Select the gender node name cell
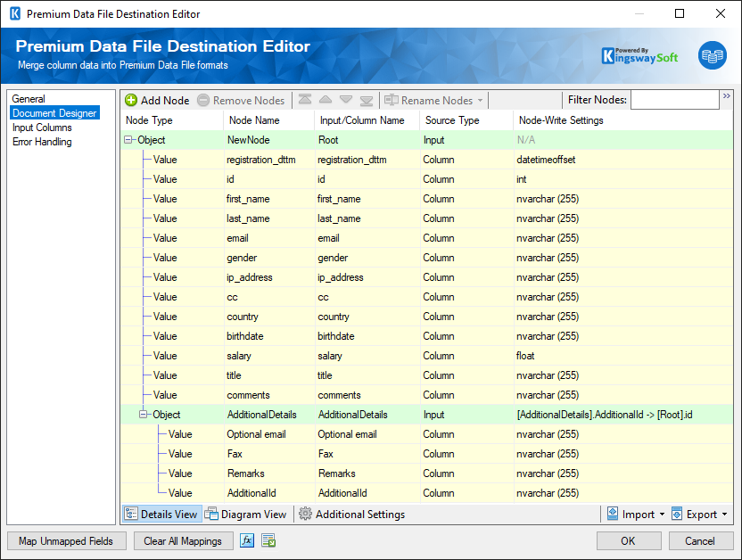Viewport: 742px width, 560px height. coord(268,258)
